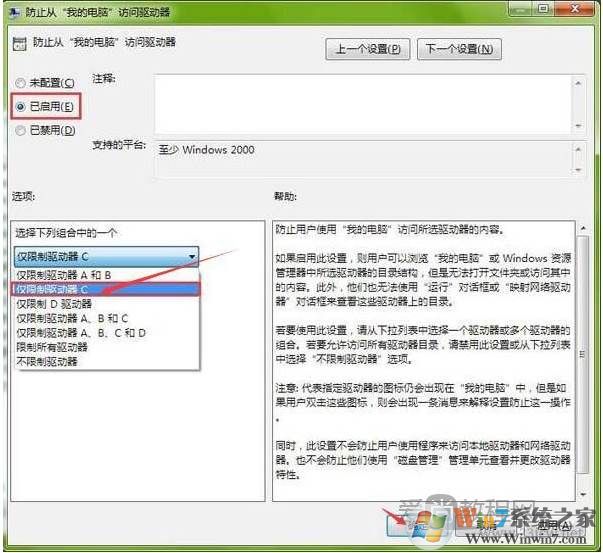Click help paragraph starting 同时
The width and height of the screenshot is (603, 553).
click(423, 460)
